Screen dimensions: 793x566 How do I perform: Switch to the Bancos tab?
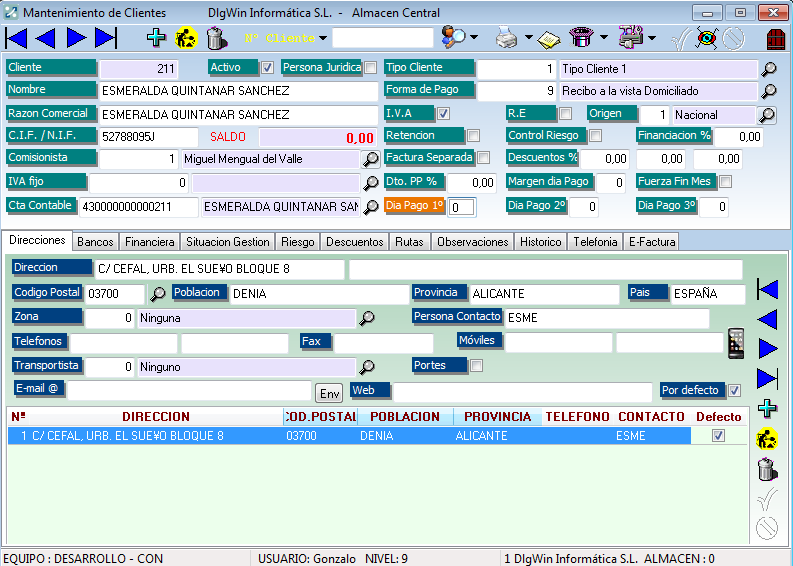95,242
